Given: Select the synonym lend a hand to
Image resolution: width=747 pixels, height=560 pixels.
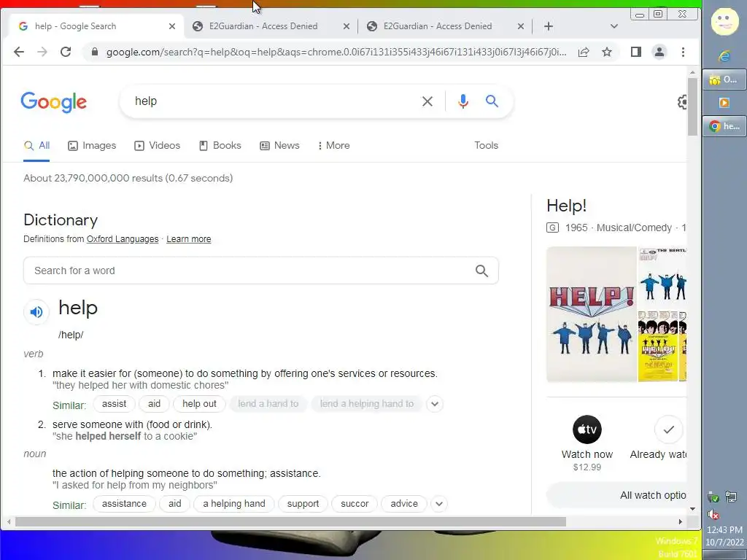Looking at the screenshot, I should [268, 404].
